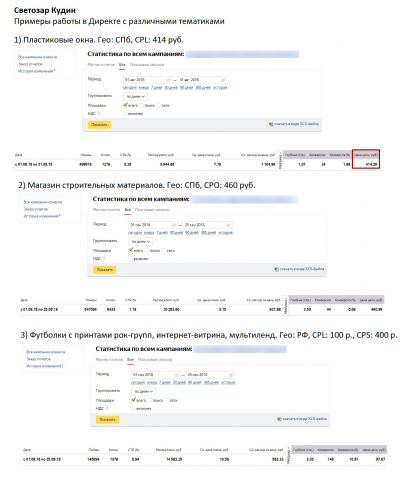Click yellow 'Показать' button in plastic windows report
411x480 pixels.
coord(99,125)
